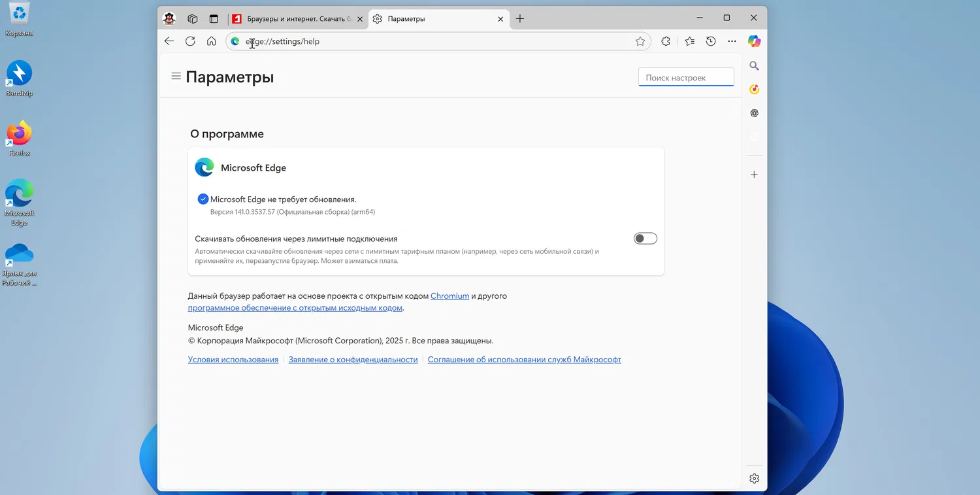980x495 pixels.
Task: Minimize the Edge window
Action: [x=700, y=18]
